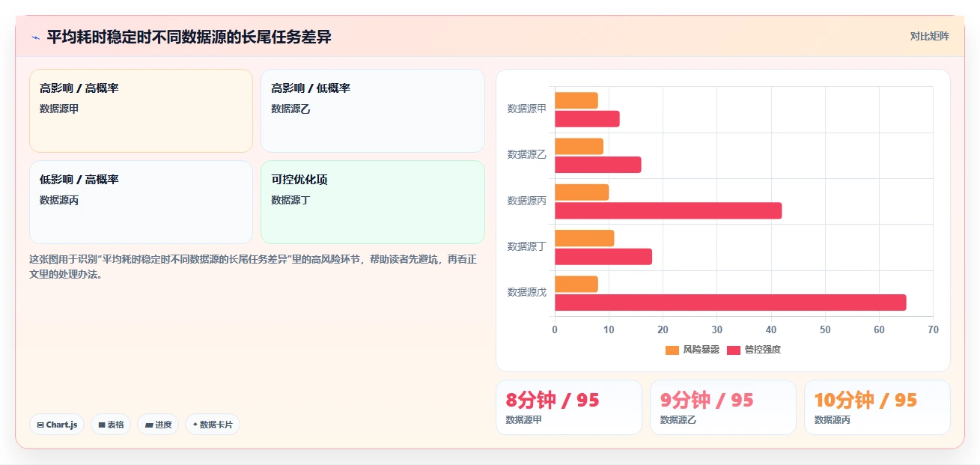Viewport: 980px width, 465px height.
Task: Click the red 管控强度 bar for 数据源乙
Action: tap(597, 165)
